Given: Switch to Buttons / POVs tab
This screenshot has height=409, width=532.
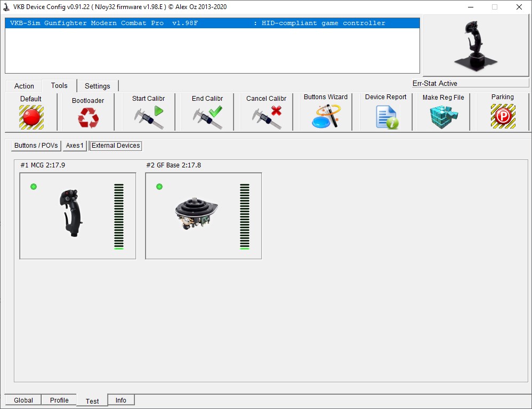Looking at the screenshot, I should click(x=36, y=145).
